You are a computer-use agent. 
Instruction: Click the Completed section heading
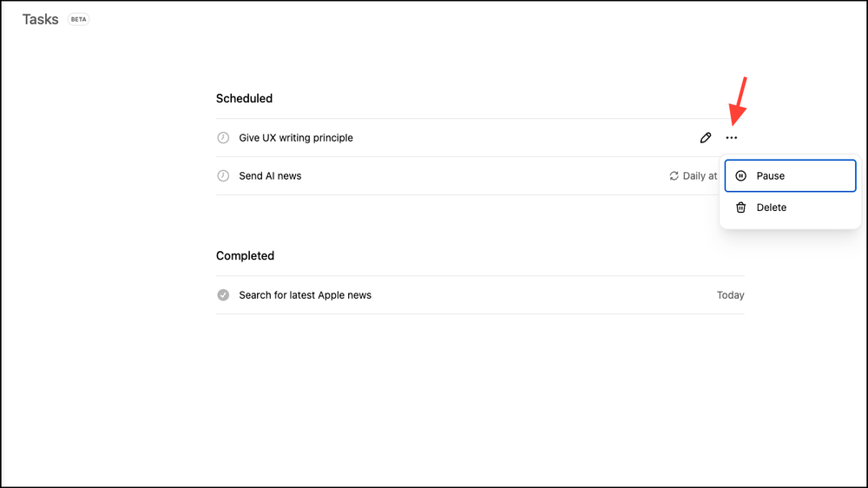click(x=245, y=255)
